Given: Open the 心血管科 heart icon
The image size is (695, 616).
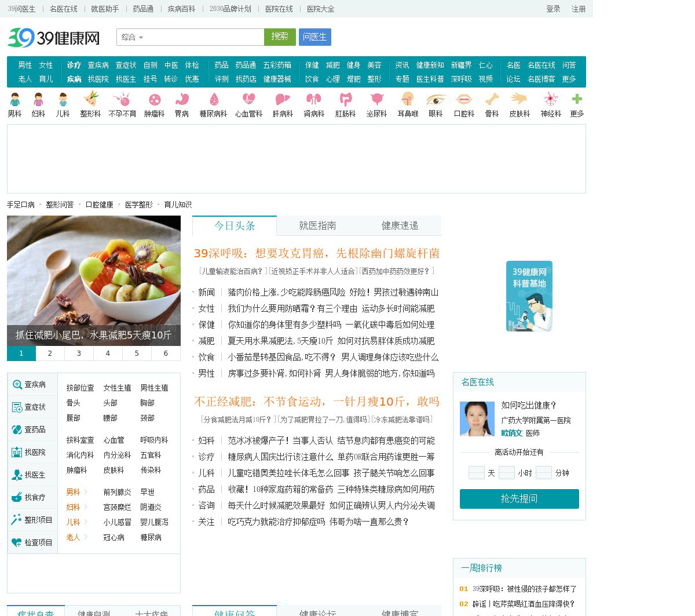Looking at the screenshot, I should tap(248, 99).
